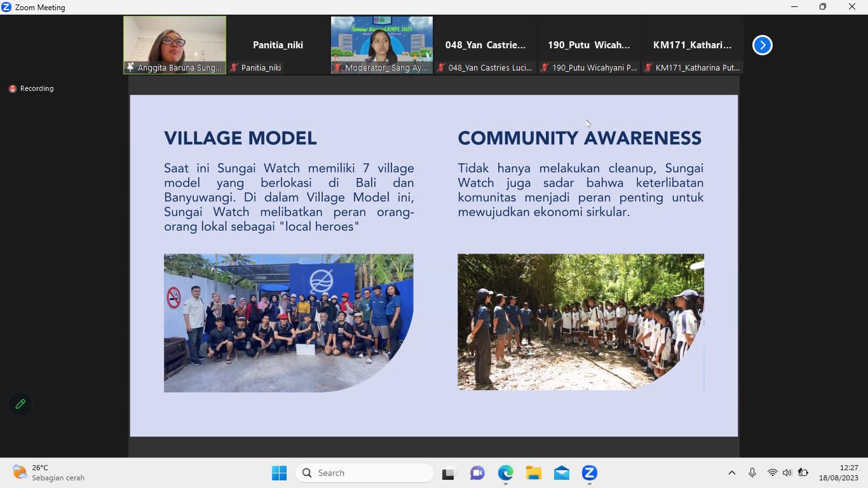This screenshot has width=868, height=488.
Task: Select Anggita Baruna speaker video thumbnail
Action: pyautogui.click(x=175, y=45)
